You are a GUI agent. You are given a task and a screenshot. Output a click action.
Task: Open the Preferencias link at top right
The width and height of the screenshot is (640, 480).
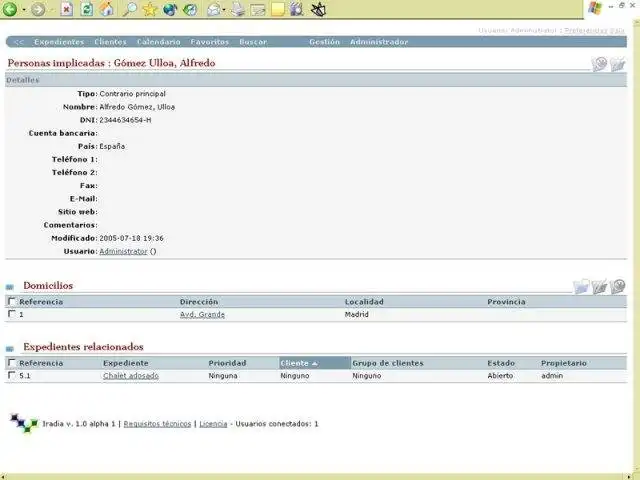click(586, 31)
